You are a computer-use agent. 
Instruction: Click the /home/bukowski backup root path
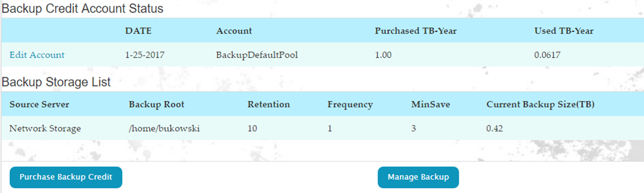click(164, 128)
